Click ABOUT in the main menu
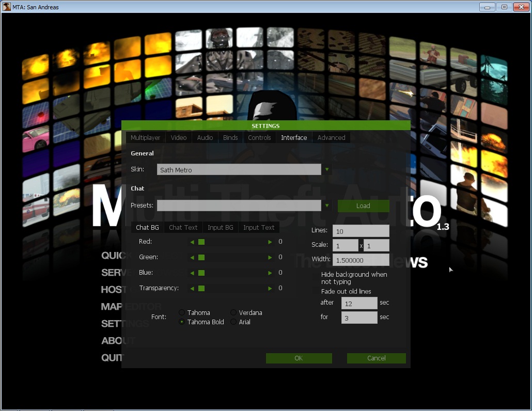The height and width of the screenshot is (411, 532). (118, 340)
